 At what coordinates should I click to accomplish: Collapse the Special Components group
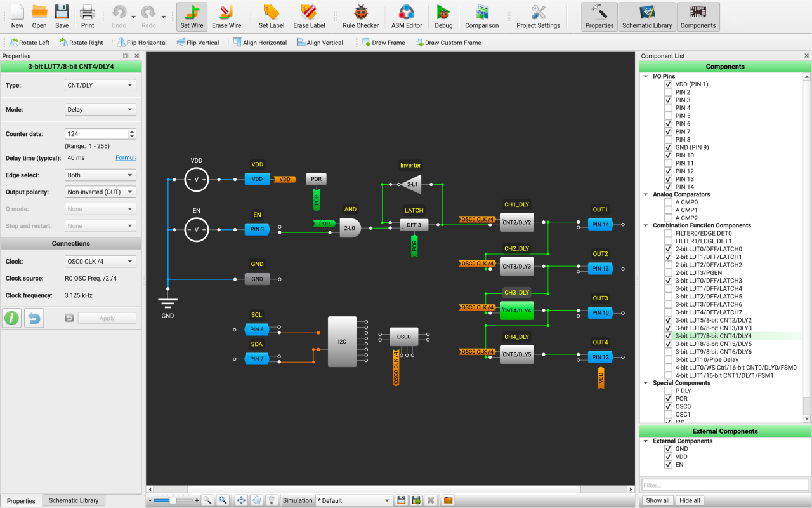click(x=646, y=383)
